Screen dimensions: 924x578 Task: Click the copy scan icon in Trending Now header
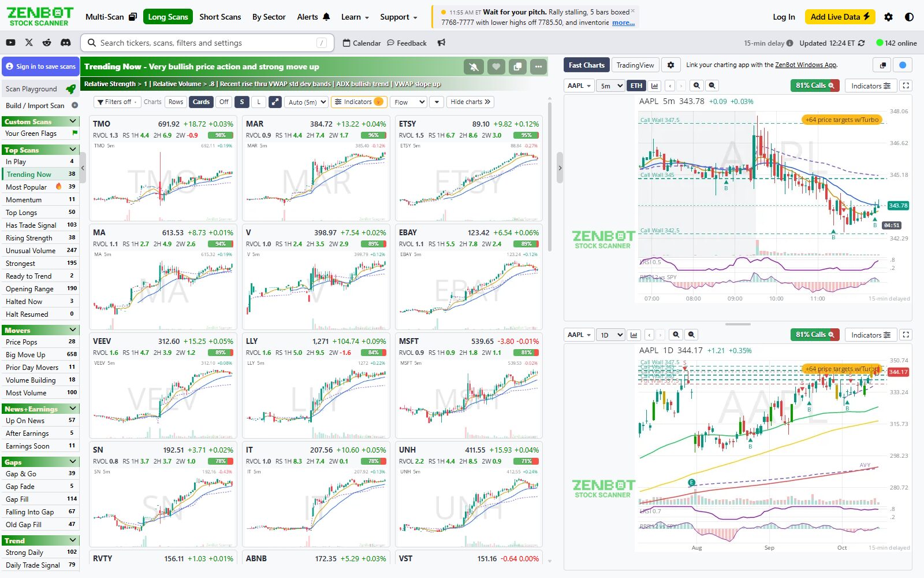pyautogui.click(x=517, y=67)
